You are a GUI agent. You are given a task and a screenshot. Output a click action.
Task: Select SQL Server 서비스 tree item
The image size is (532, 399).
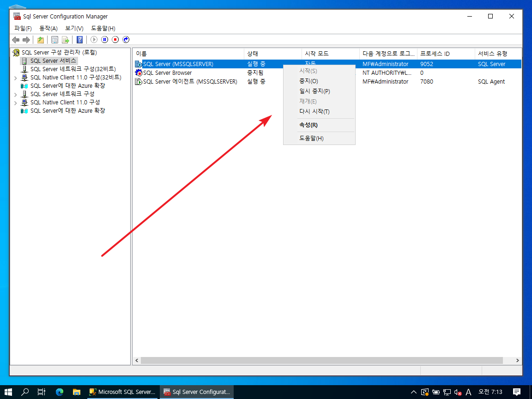click(x=53, y=61)
